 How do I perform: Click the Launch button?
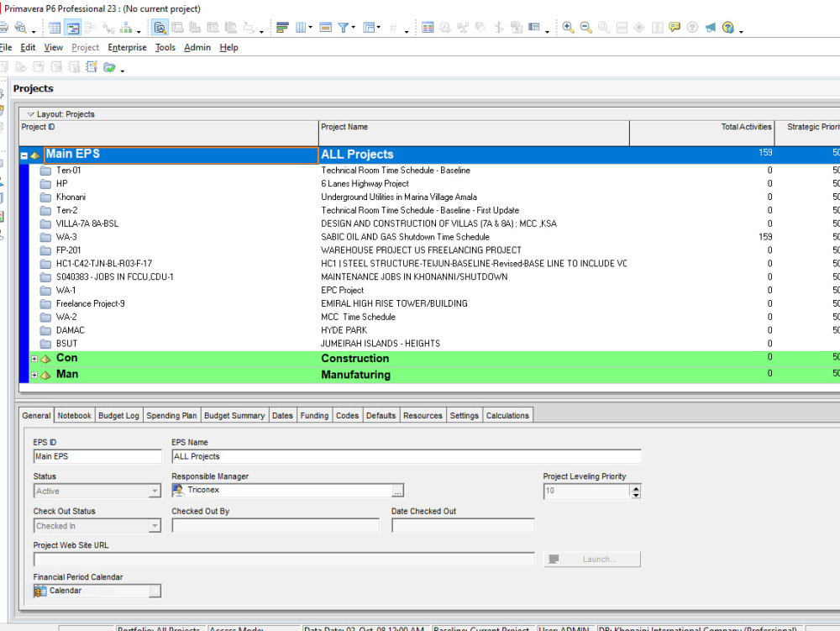[592, 560]
